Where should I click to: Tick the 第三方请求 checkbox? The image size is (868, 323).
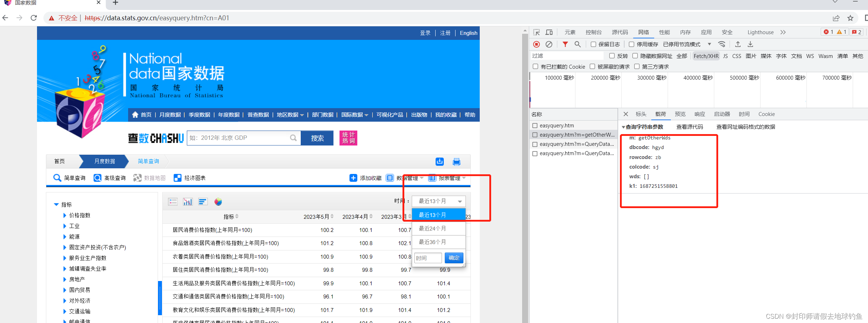637,67
